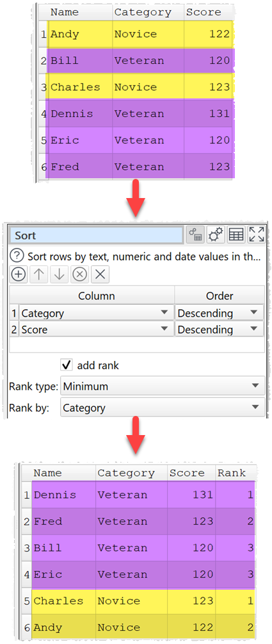
Task: Click the connected-table icon beside Sort name
Action: 195,235
